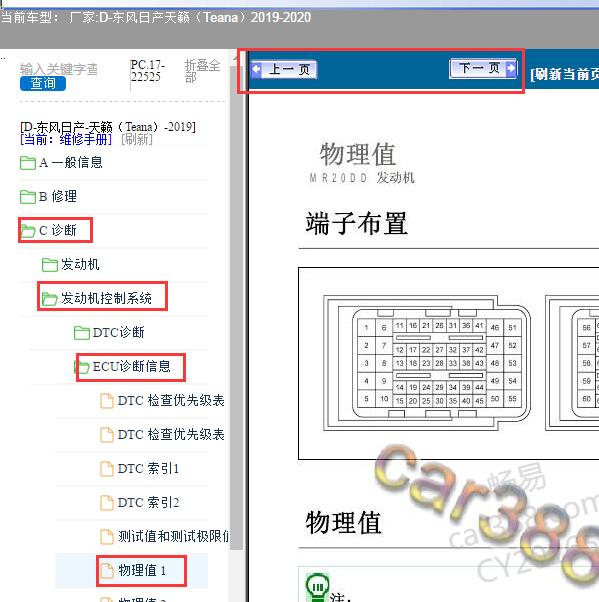
Task: Click document icon beside 测试值和测试极限值
Action: [x=107, y=536]
